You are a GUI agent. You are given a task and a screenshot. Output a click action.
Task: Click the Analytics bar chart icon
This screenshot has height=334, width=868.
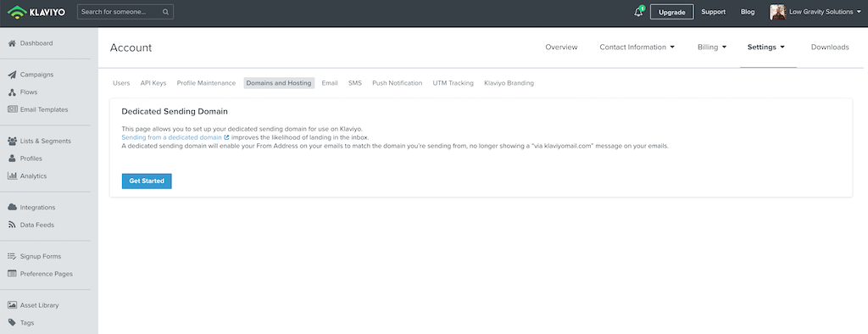[x=12, y=176]
